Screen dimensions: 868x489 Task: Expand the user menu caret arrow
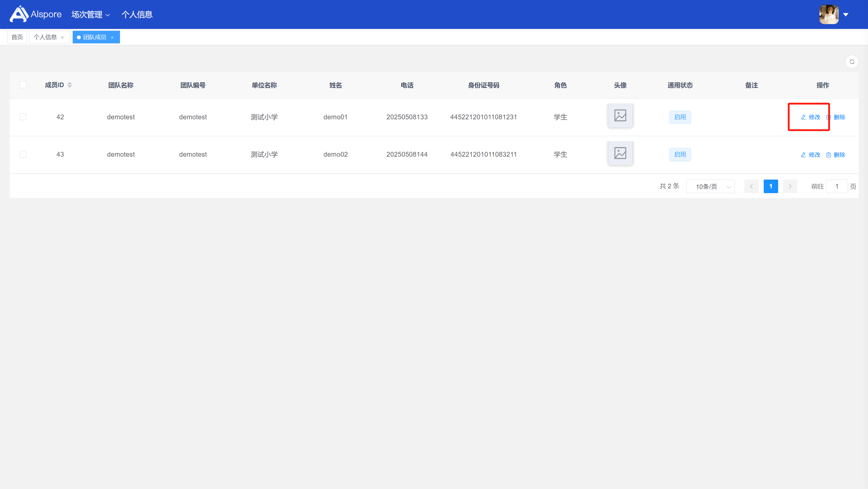845,14
